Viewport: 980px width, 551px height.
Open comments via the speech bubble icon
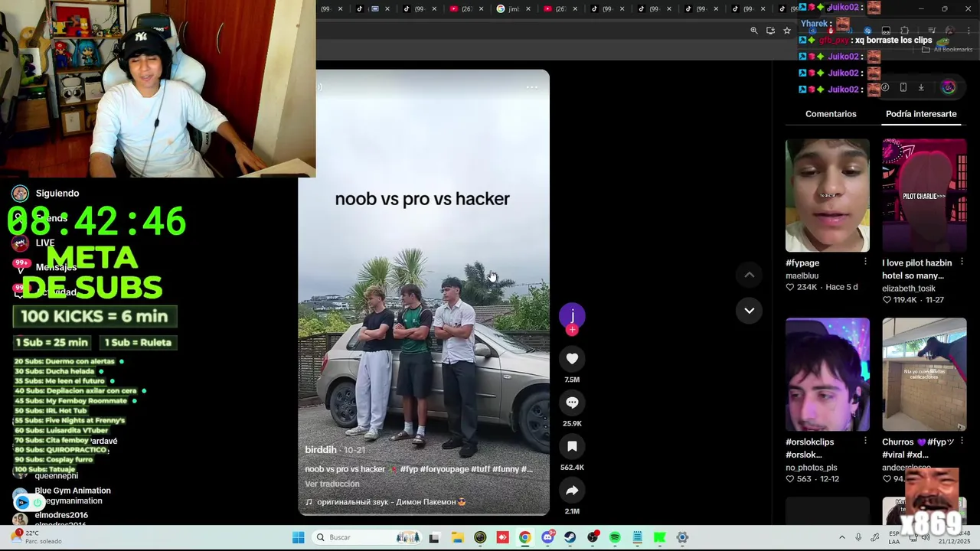pyautogui.click(x=572, y=403)
